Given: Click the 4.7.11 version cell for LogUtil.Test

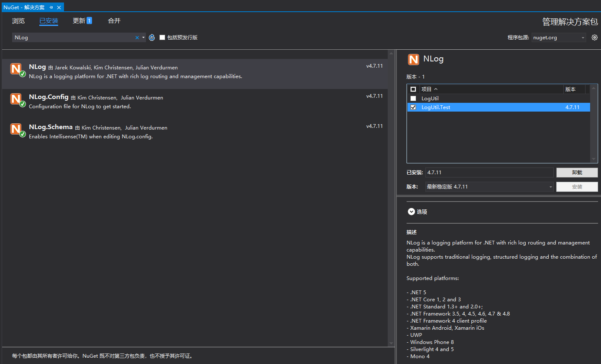Looking at the screenshot, I should tap(573, 107).
